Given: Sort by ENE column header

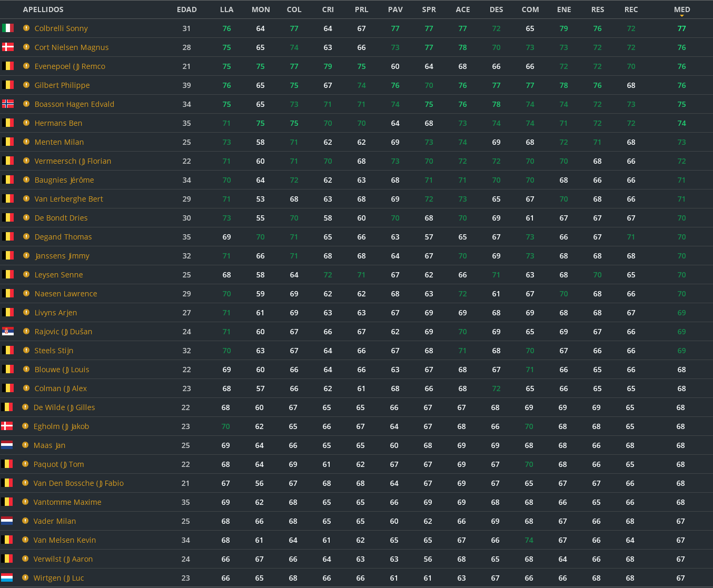Looking at the screenshot, I should pos(564,9).
